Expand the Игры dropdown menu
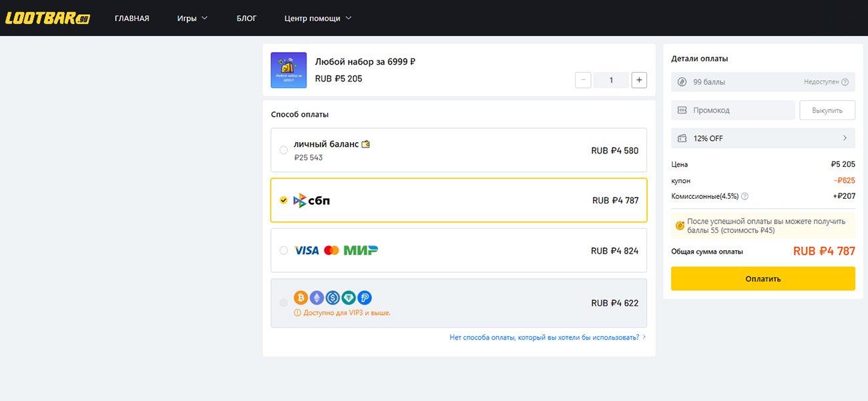 coord(192,18)
